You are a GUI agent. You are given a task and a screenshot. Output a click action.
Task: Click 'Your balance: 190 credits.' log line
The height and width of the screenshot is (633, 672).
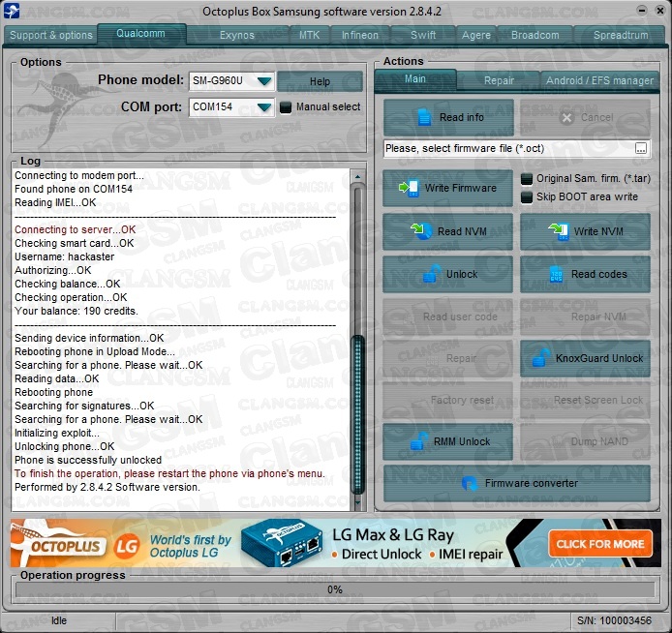pos(76,311)
